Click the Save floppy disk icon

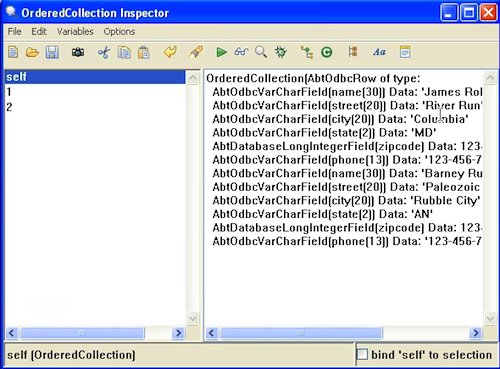[52, 52]
